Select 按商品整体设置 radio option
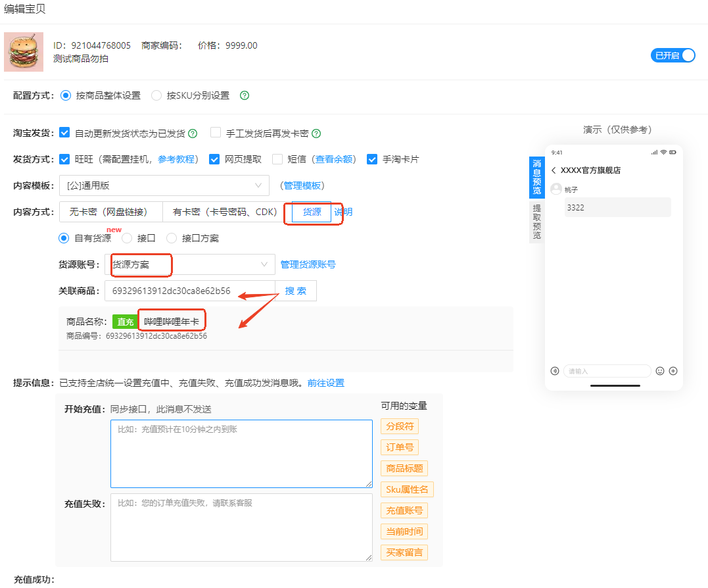Screen dimensions: 708x588 tap(66, 95)
